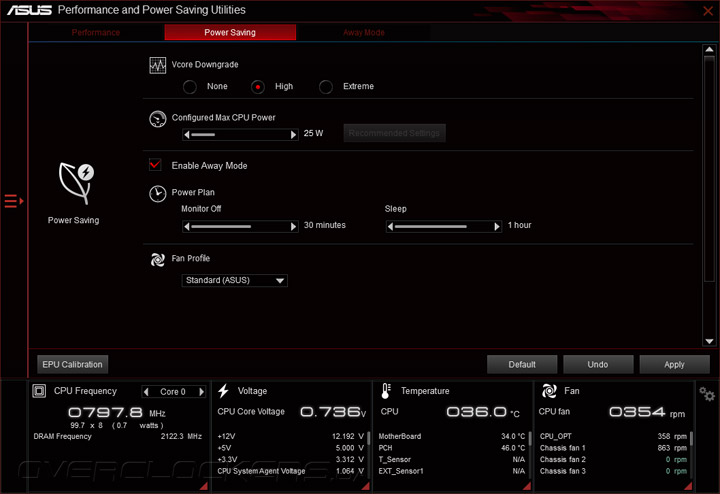Image resolution: width=720 pixels, height=494 pixels.
Task: Click the 036.0 °C CPU temperature readout
Action: [483, 412]
